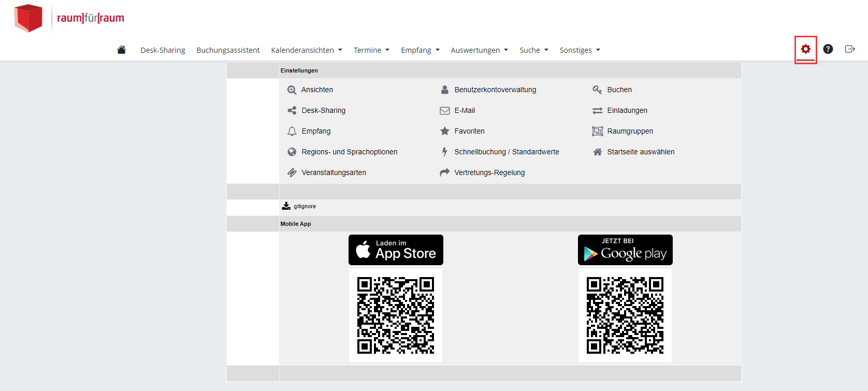Click the raum]für[raum brand text
Image resolution: width=868 pixels, height=391 pixels.
(x=91, y=18)
